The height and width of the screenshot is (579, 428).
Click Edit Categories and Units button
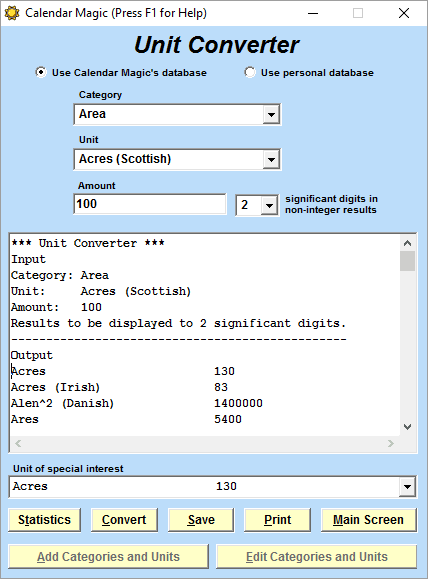click(x=316, y=556)
